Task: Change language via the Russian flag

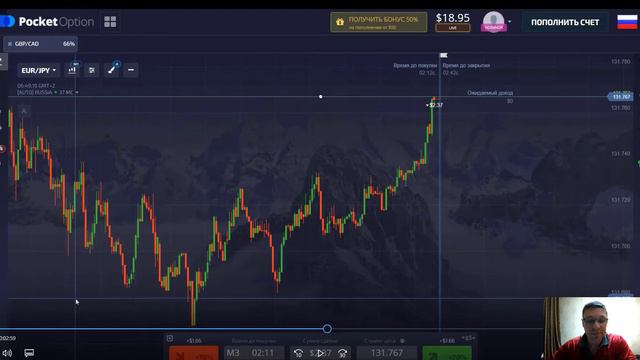Action: [627, 22]
